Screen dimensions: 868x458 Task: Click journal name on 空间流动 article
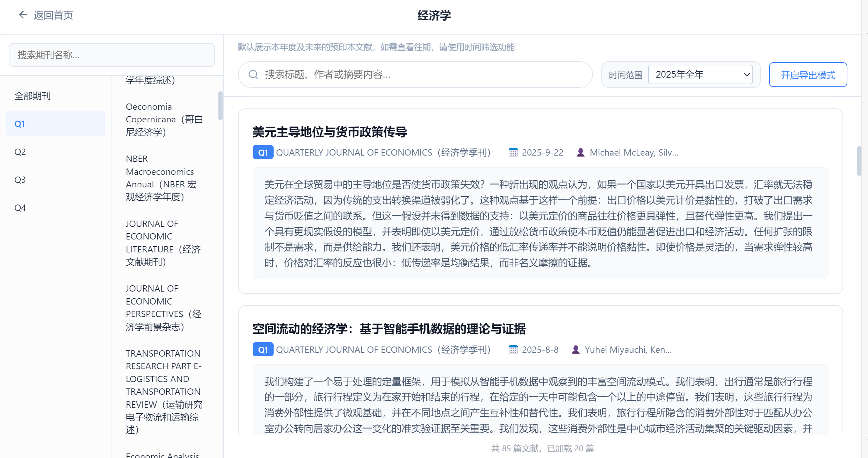point(383,350)
